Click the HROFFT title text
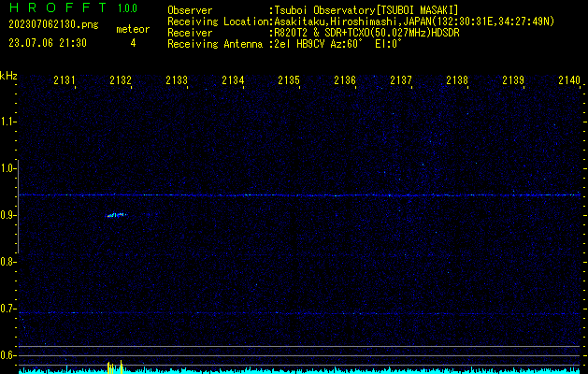This screenshot has width=588, height=374. click(54, 9)
